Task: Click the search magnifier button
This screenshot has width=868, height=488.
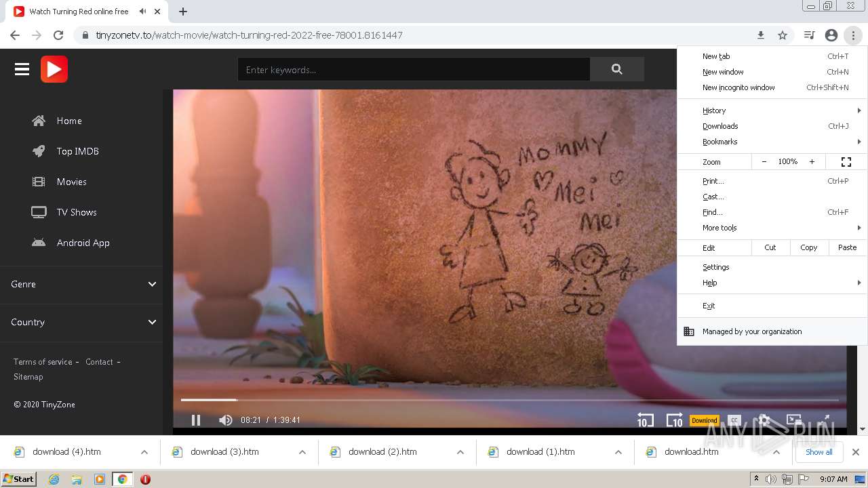Action: coord(616,69)
